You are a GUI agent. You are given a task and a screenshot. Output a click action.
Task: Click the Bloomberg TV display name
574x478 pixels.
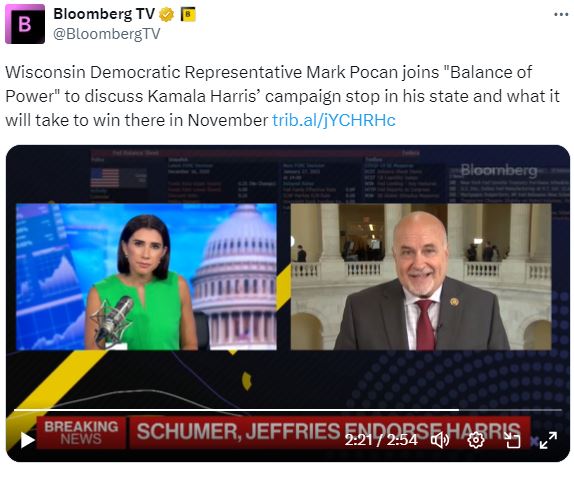pyautogui.click(x=104, y=14)
